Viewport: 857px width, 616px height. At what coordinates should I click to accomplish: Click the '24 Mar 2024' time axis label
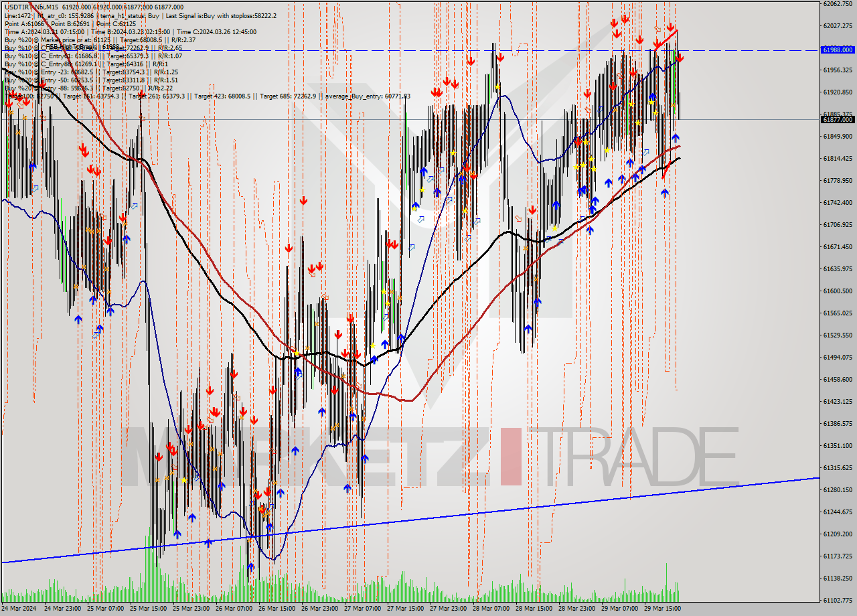(x=20, y=609)
